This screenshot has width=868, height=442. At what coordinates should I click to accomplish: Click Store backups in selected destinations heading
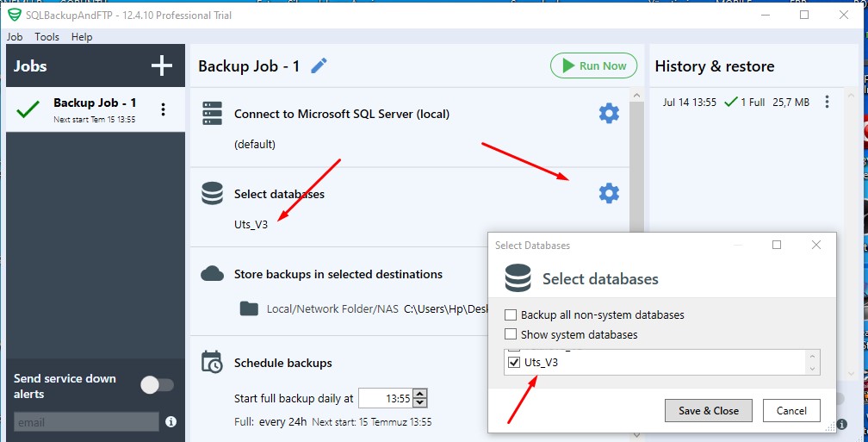[x=338, y=274]
